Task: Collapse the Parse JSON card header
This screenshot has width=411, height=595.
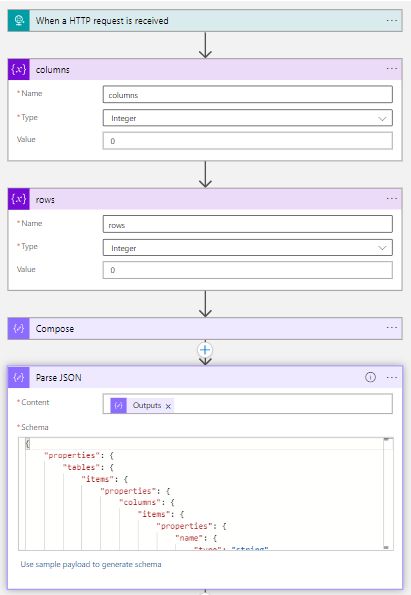Action: (205, 377)
